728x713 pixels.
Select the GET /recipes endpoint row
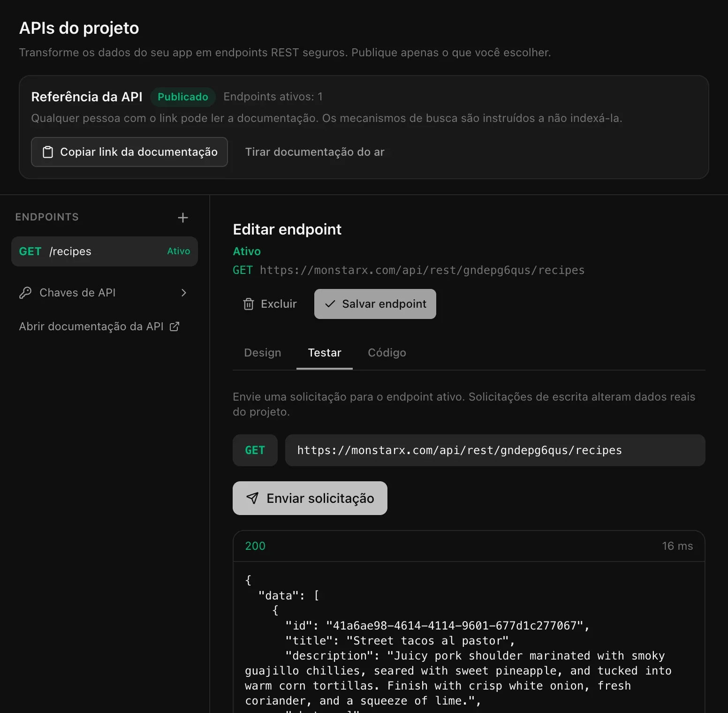[105, 251]
